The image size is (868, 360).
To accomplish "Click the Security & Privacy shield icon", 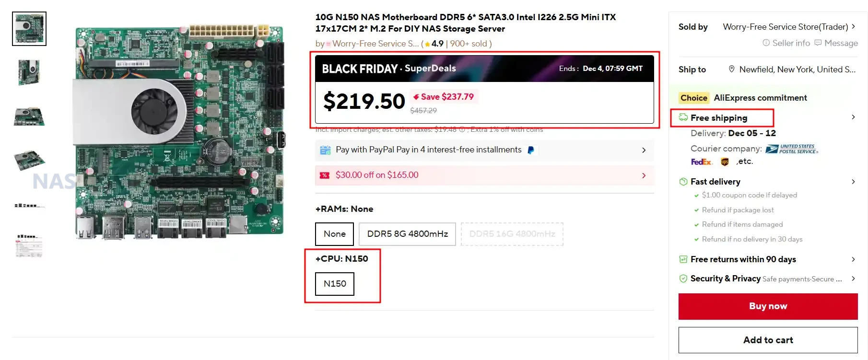I will (683, 279).
